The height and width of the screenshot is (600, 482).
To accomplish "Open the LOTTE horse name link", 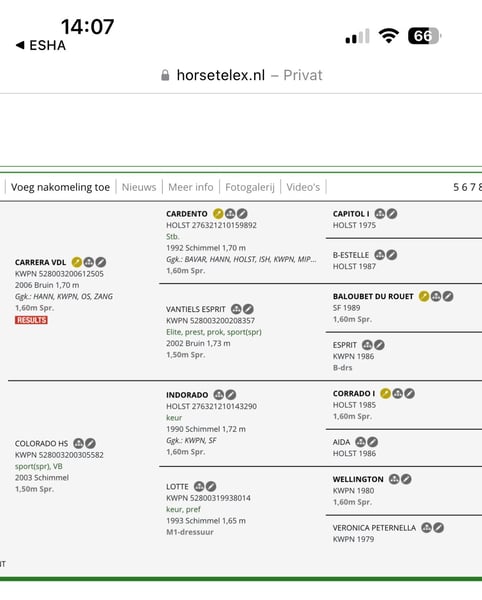I will (x=177, y=487).
